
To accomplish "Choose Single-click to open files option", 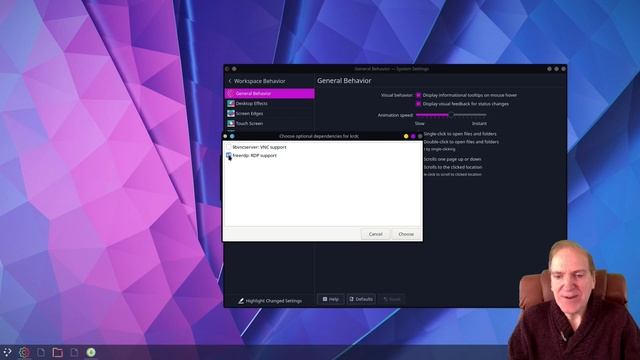I will click(460, 134).
